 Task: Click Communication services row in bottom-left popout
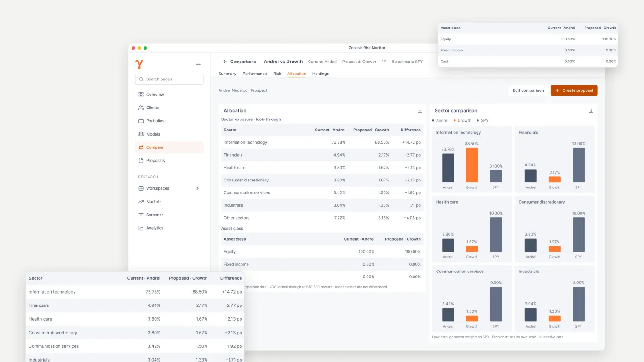135,346
